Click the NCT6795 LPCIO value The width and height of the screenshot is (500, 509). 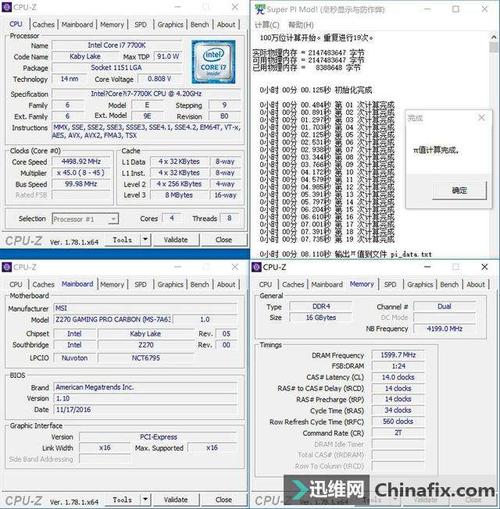tap(146, 358)
